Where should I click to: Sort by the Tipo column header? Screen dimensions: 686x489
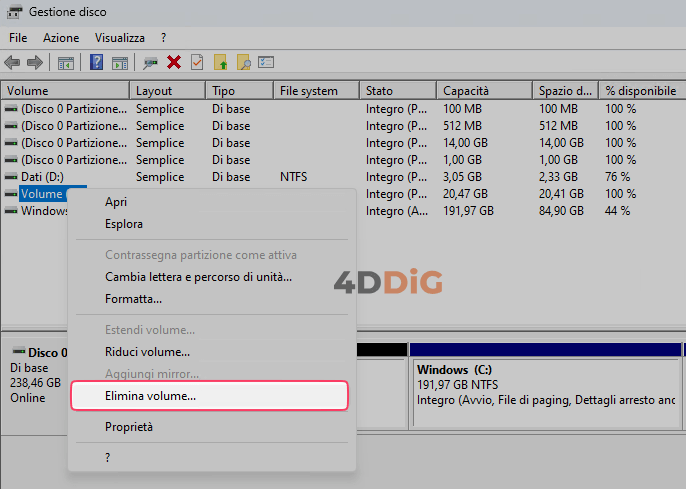tap(239, 91)
